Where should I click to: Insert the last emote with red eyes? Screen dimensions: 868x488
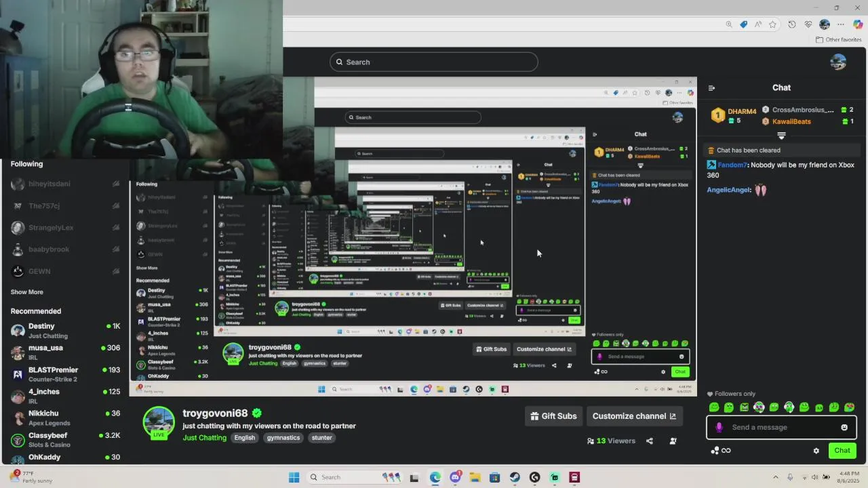pos(849,407)
